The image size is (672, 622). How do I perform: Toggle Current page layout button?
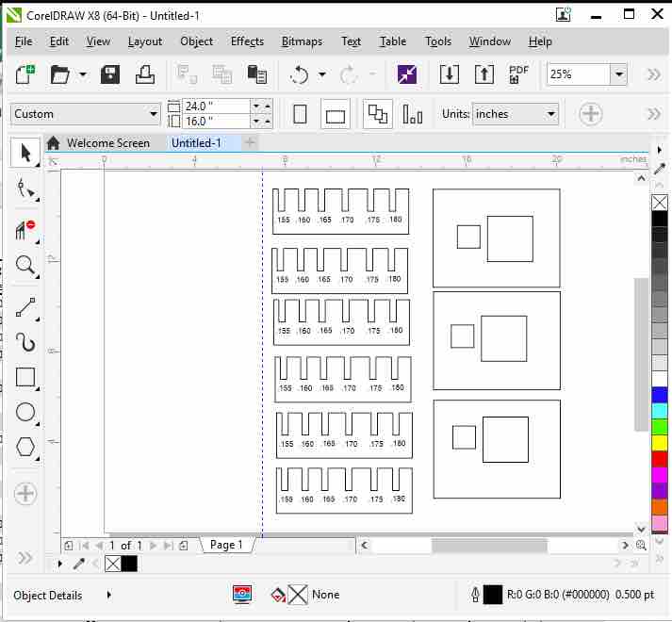pos(412,114)
